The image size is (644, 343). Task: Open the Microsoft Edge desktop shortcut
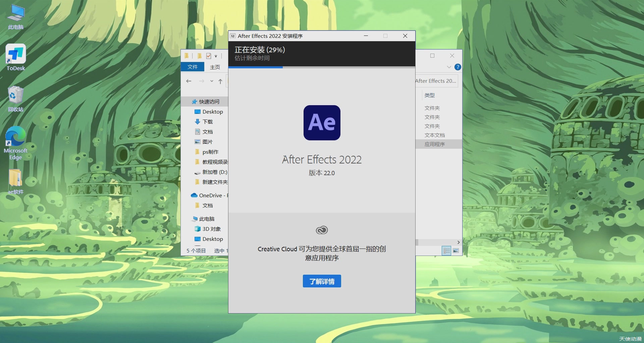point(15,143)
